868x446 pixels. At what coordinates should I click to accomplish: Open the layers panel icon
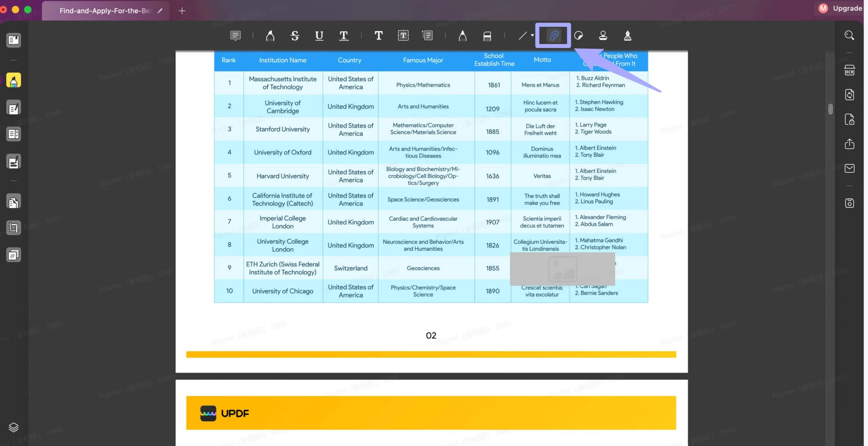click(x=14, y=427)
